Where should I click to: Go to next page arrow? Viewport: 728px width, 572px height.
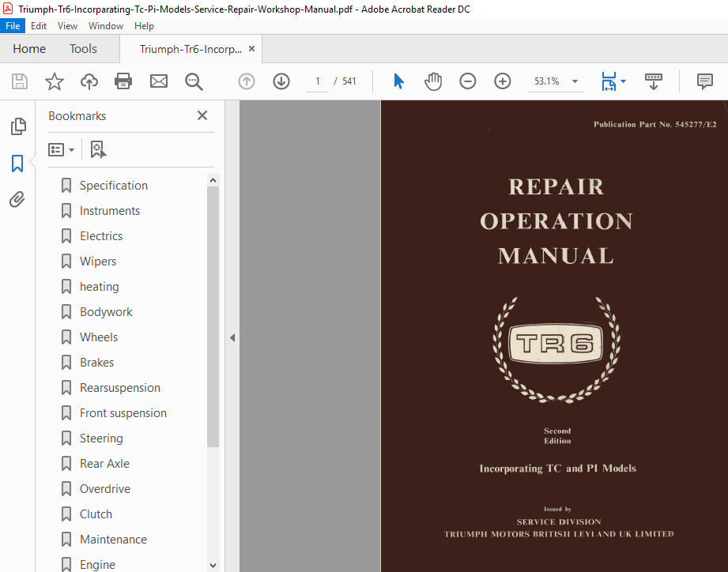(281, 81)
